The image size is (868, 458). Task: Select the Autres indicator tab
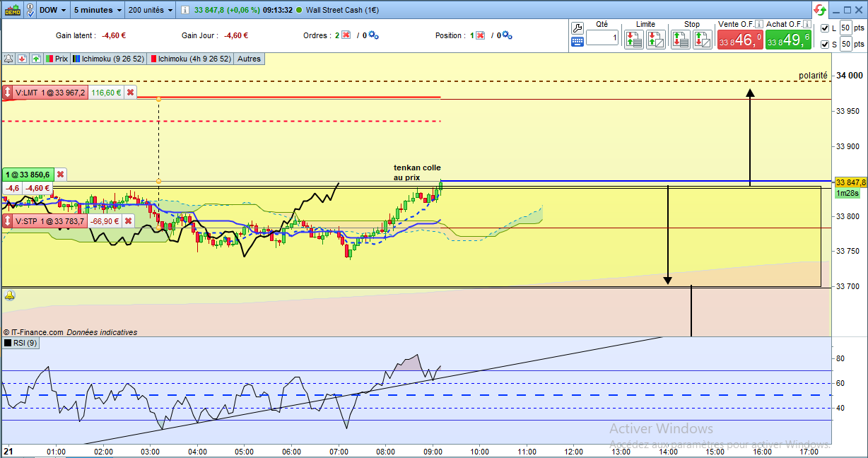pos(249,59)
